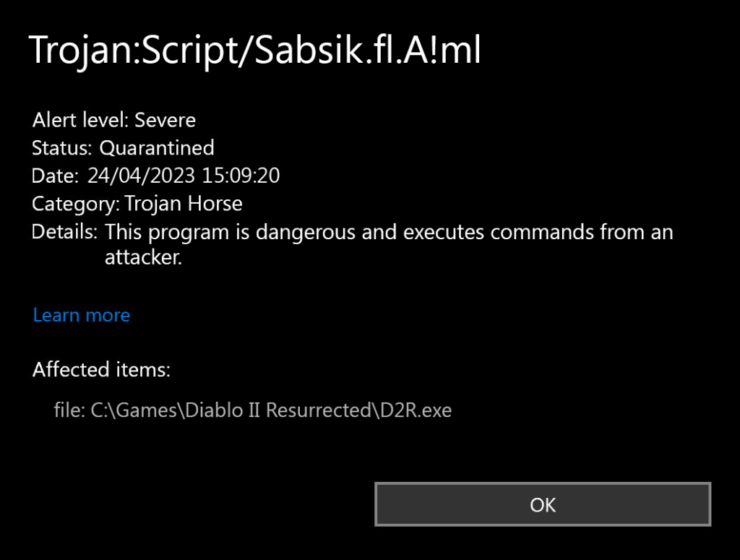
Task: Select the Affected items heading
Action: tap(101, 369)
